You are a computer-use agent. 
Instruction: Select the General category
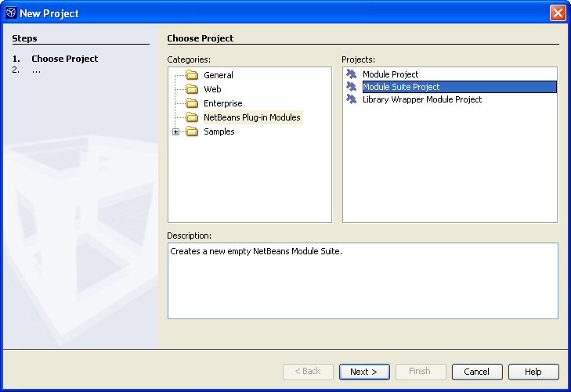pos(219,75)
